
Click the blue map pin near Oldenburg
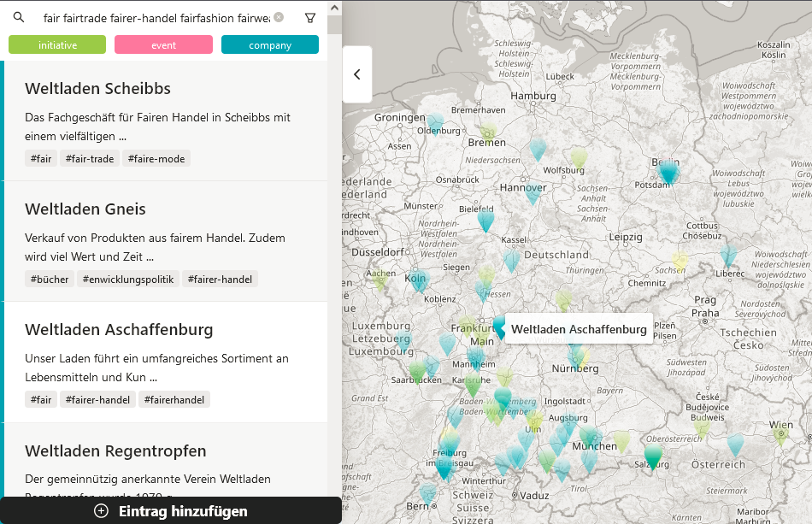click(435, 123)
